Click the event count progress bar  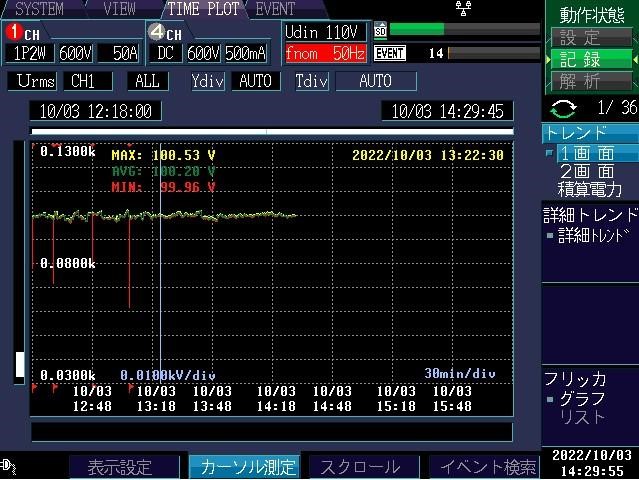pos(494,53)
